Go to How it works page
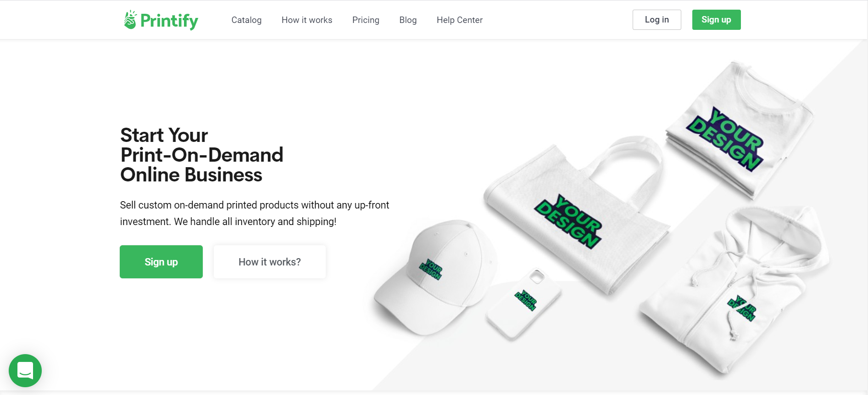 coord(307,20)
